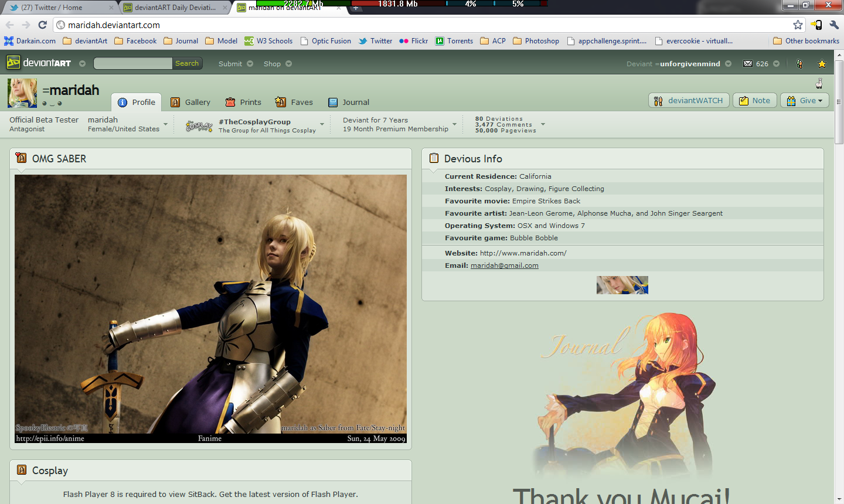Viewport: 844px width, 504px height.
Task: Open the Submit dropdown menu
Action: click(x=236, y=64)
